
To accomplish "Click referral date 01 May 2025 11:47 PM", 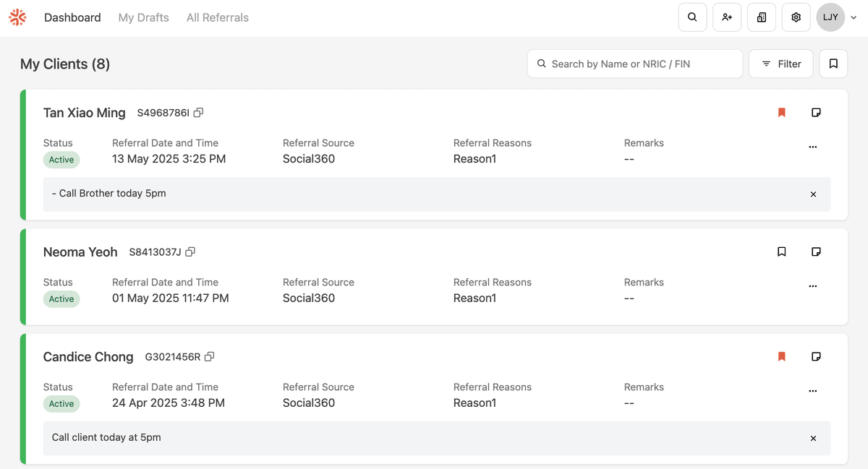I will 171,298.
